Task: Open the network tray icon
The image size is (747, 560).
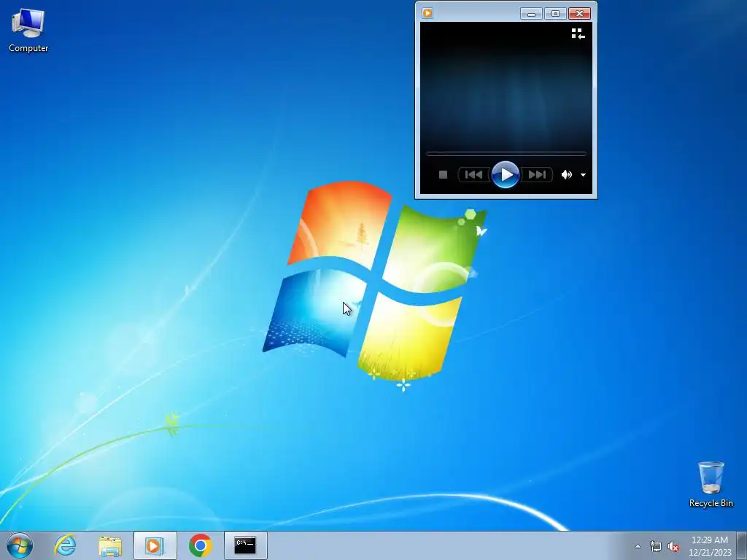Action: coord(656,546)
